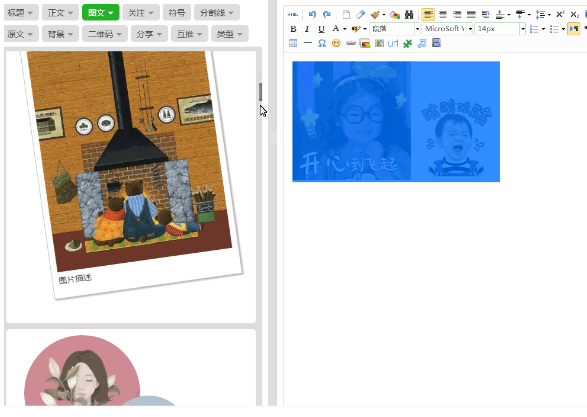Align text left
This screenshot has height=417, width=587.
[x=428, y=15]
